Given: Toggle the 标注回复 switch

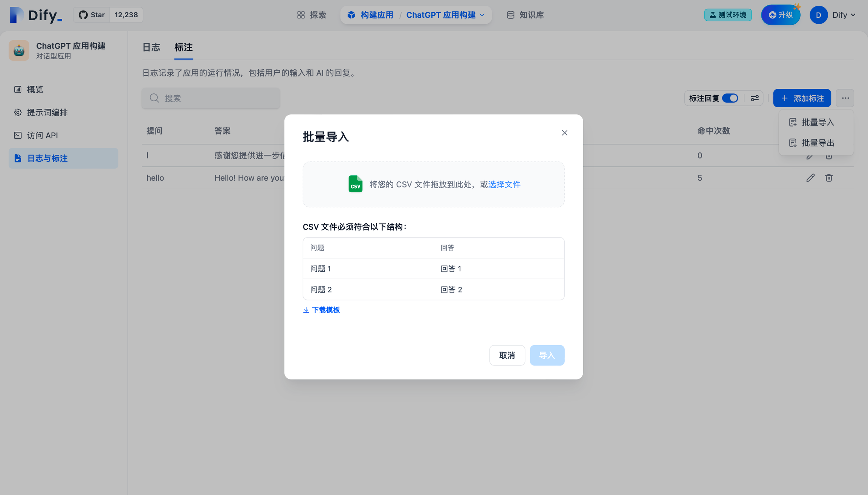Looking at the screenshot, I should 730,98.
